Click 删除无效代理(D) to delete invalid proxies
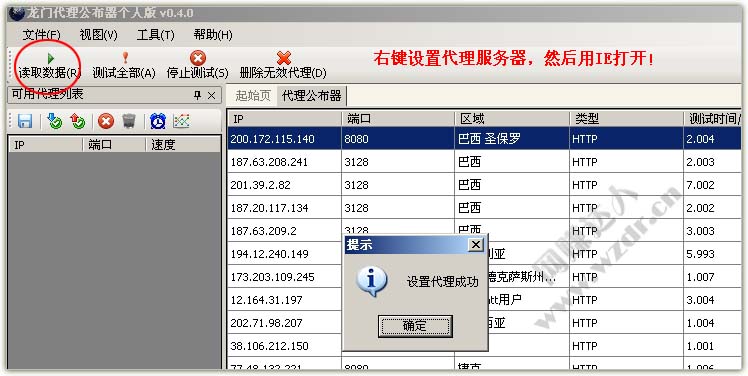Viewport: 748px width, 376px height. tap(283, 65)
